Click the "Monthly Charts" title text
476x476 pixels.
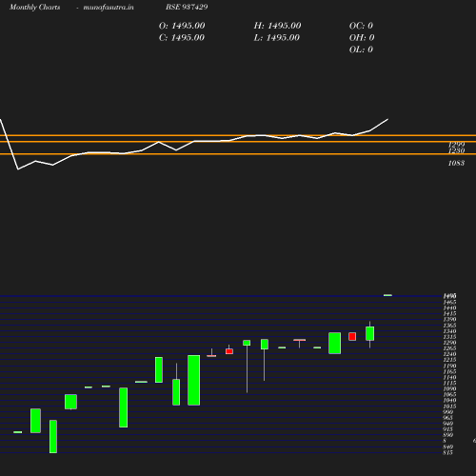tap(34, 7)
